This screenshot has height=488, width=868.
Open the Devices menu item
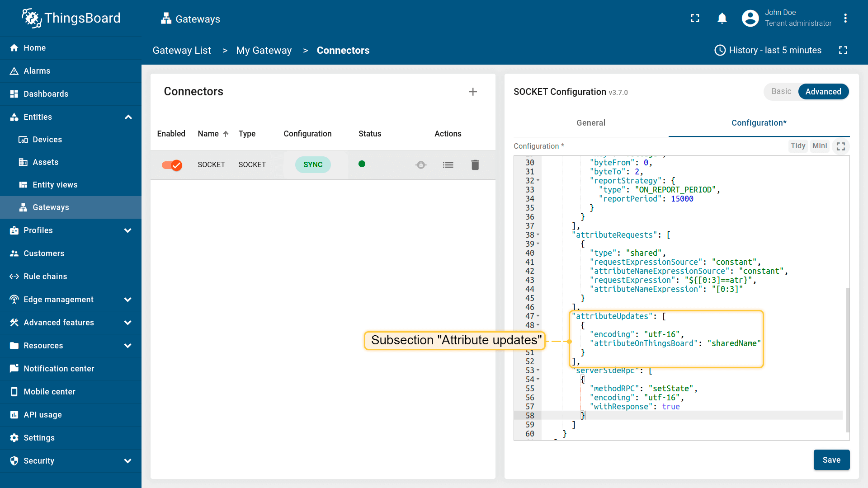pos(47,140)
